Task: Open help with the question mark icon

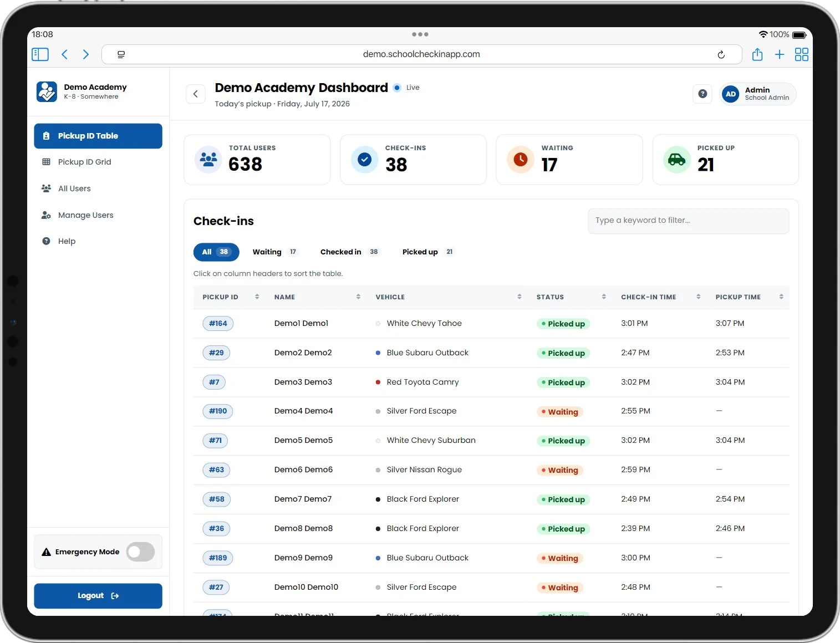Action: point(702,94)
